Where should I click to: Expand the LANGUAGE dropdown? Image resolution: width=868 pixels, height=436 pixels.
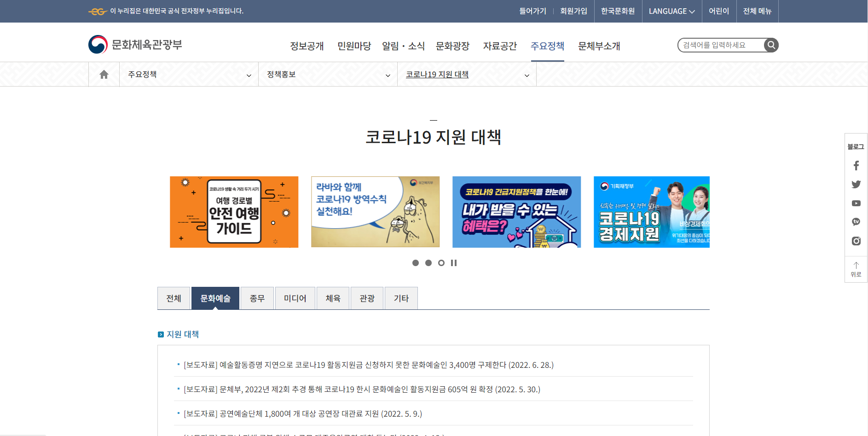pyautogui.click(x=671, y=11)
